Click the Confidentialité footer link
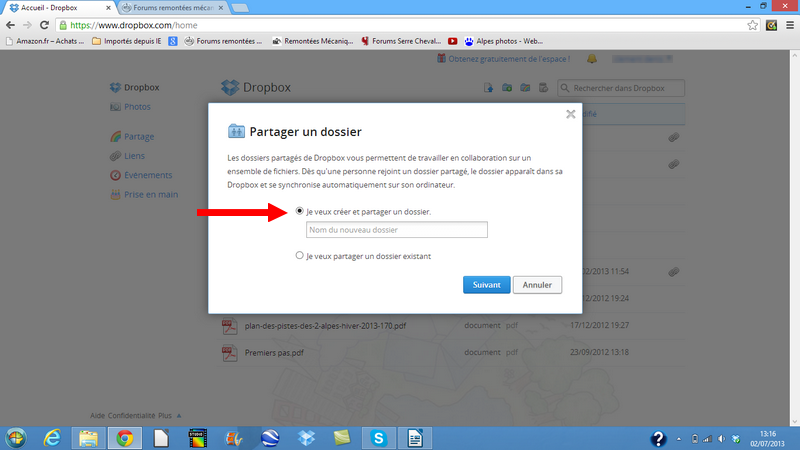The image size is (800, 450). 131,415
